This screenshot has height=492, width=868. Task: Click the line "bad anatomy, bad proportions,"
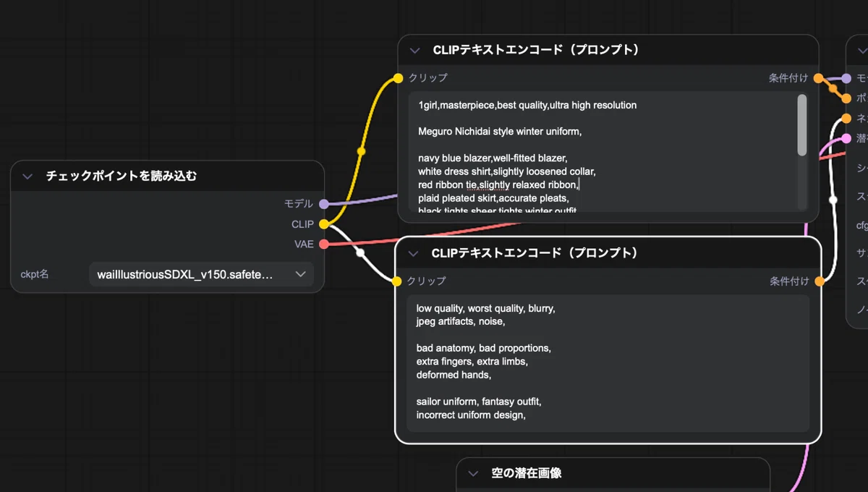coord(484,348)
